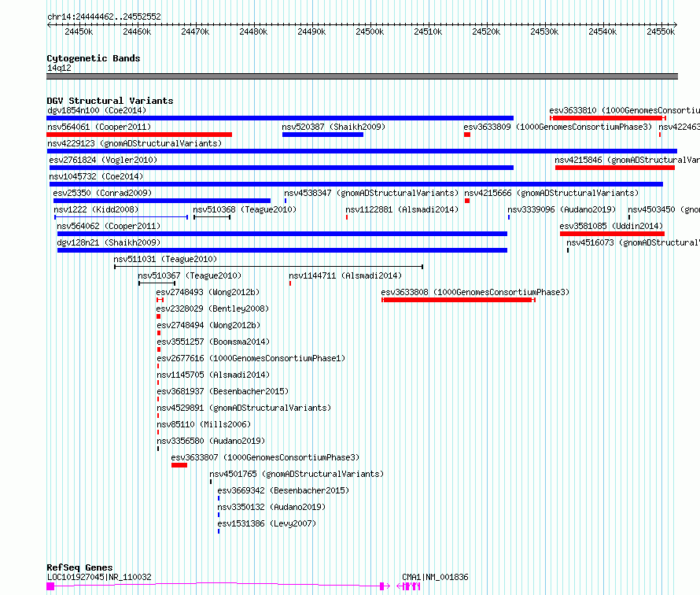Screen dimensions: 700x595
Task: Click the nsv4501765 (gnomADStructuralVariants) label
Action: pyautogui.click(x=297, y=474)
